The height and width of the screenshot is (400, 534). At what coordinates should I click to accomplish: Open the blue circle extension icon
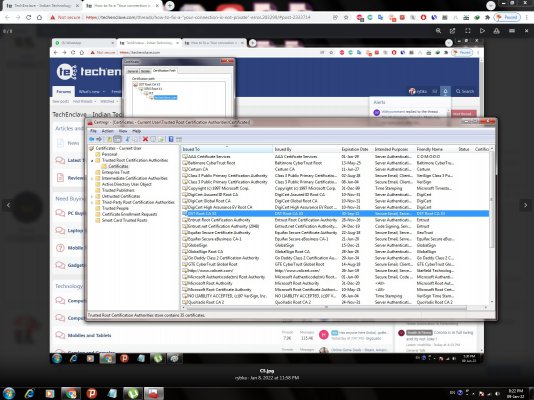434,17
